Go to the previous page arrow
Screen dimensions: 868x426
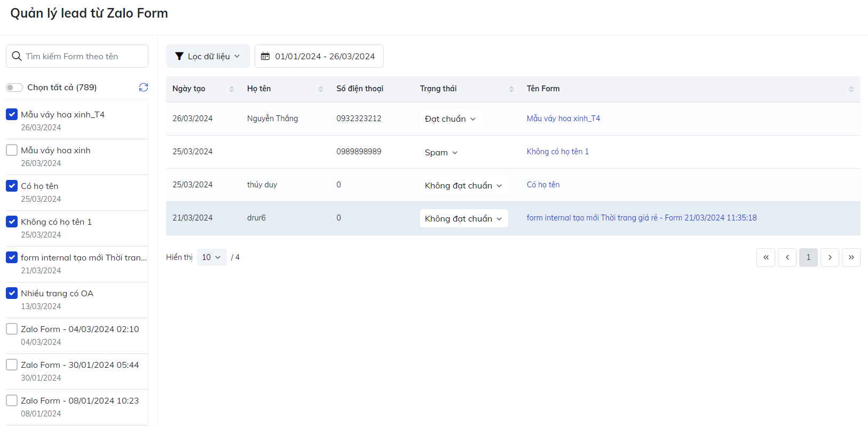787,257
